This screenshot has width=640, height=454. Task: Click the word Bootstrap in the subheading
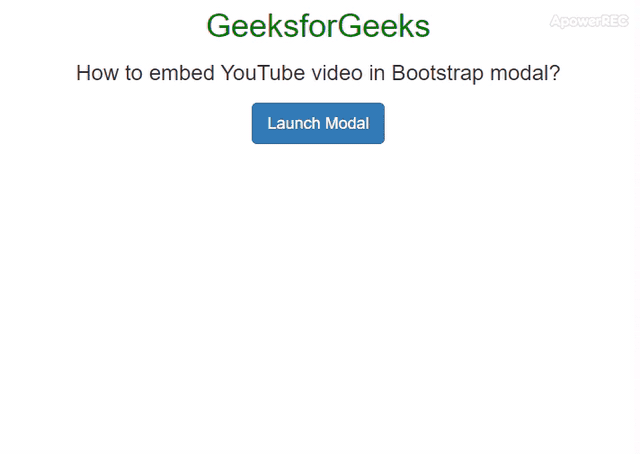click(438, 73)
